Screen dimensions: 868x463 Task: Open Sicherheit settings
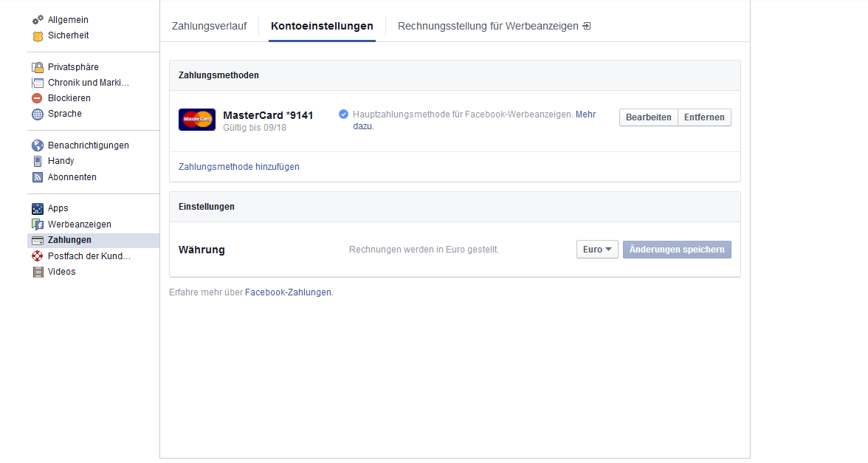pos(68,35)
